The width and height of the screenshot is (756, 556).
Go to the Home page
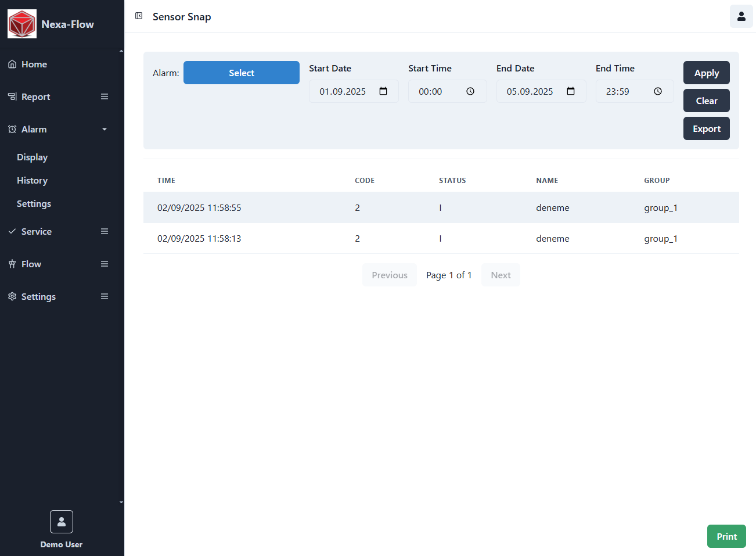[34, 64]
